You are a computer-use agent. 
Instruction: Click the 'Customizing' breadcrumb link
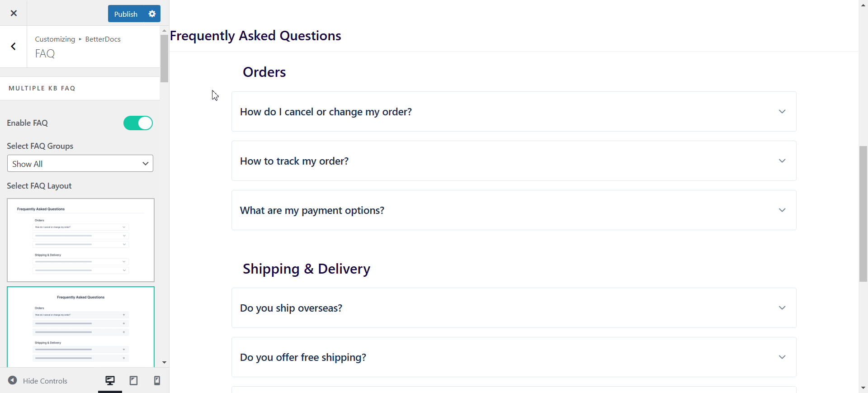pyautogui.click(x=55, y=39)
